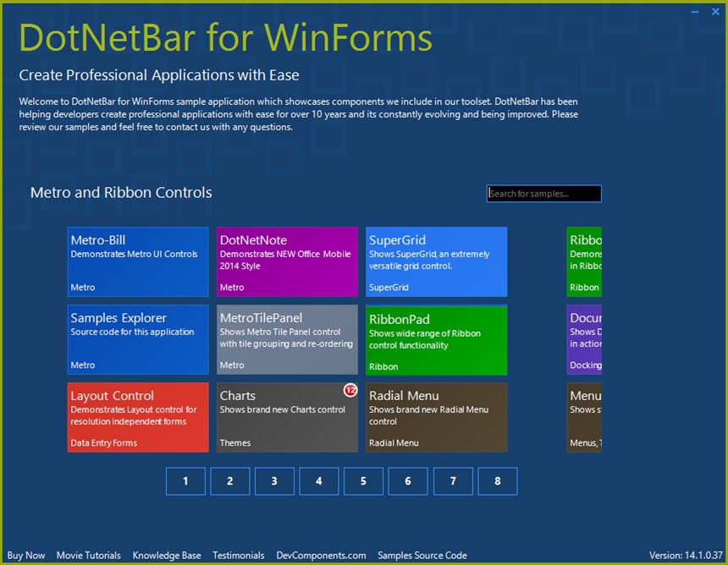Switch to samples page 3

tap(274, 481)
